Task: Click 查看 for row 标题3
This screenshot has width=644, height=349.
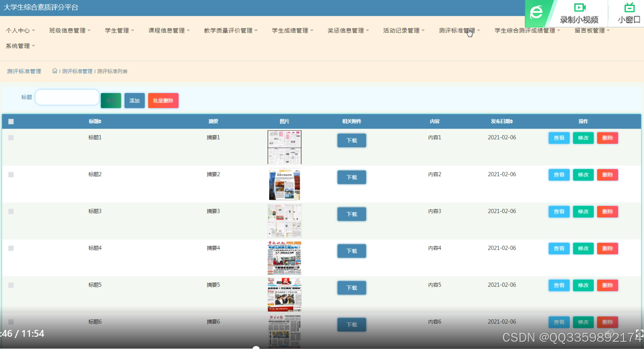Action: (559, 212)
